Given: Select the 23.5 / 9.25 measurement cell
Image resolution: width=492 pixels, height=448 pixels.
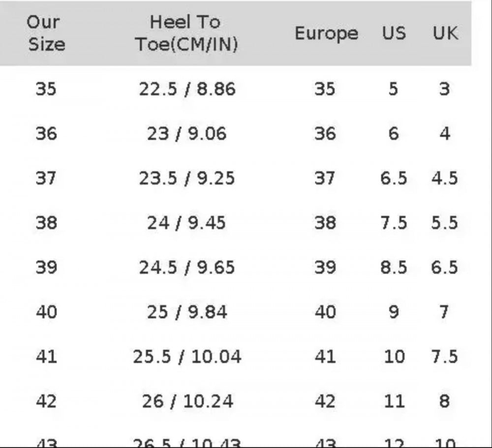Looking at the screenshot, I should coord(187,178).
